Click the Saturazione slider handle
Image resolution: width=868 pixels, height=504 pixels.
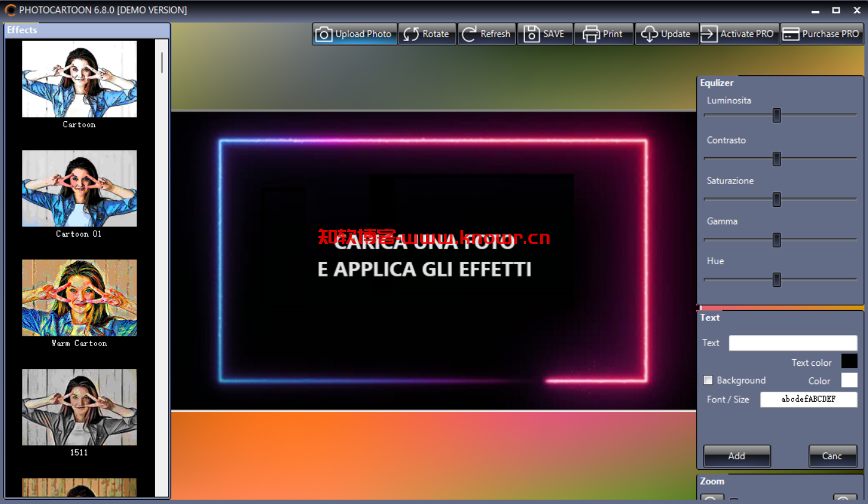(776, 199)
